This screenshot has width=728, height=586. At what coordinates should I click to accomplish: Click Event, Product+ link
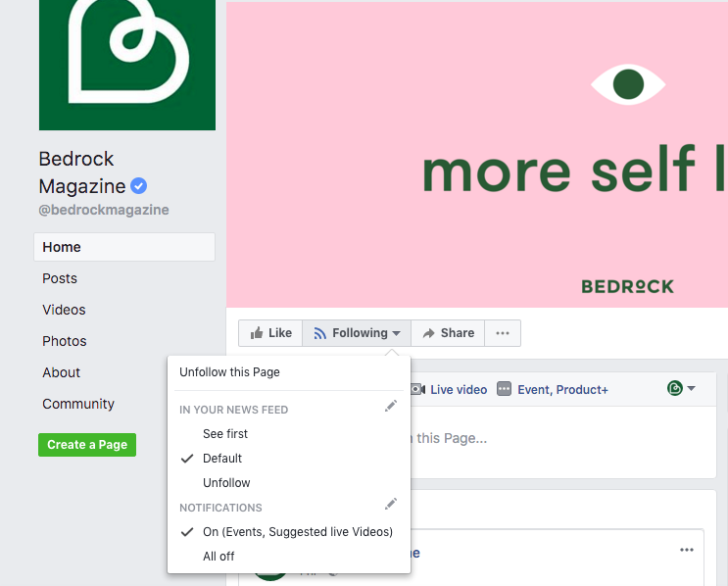[x=562, y=390]
